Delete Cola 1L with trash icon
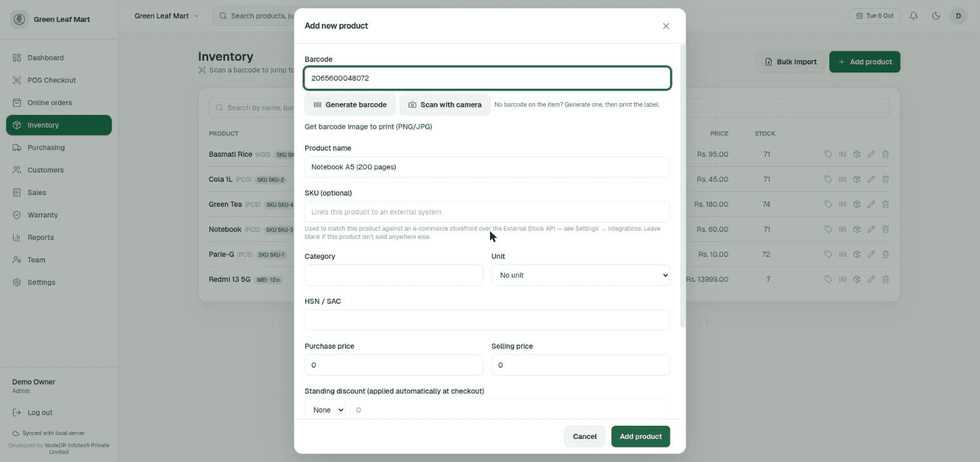 coord(886,179)
